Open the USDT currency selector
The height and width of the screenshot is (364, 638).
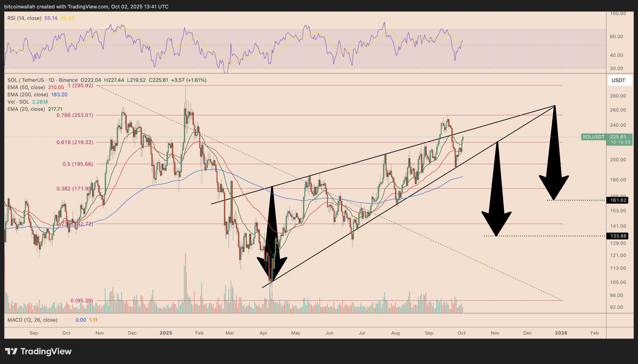[x=620, y=80]
